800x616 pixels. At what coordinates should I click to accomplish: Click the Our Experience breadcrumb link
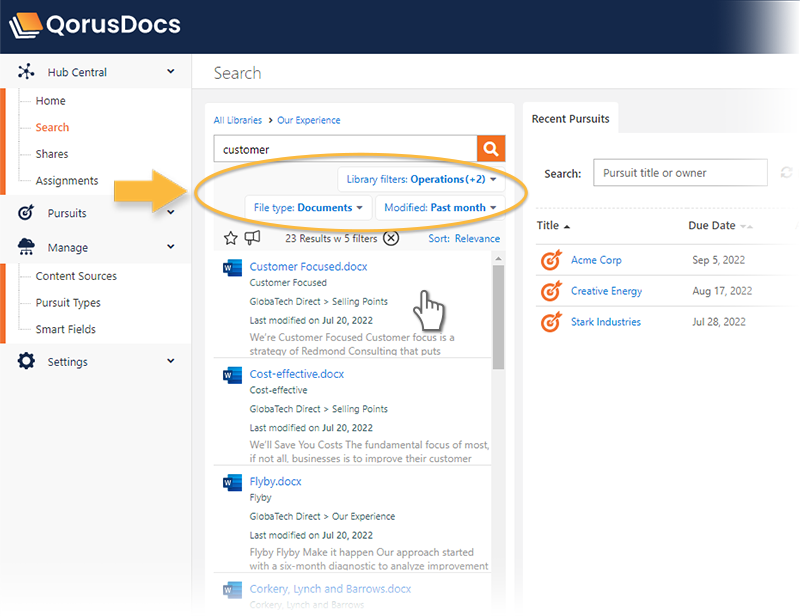click(x=309, y=120)
